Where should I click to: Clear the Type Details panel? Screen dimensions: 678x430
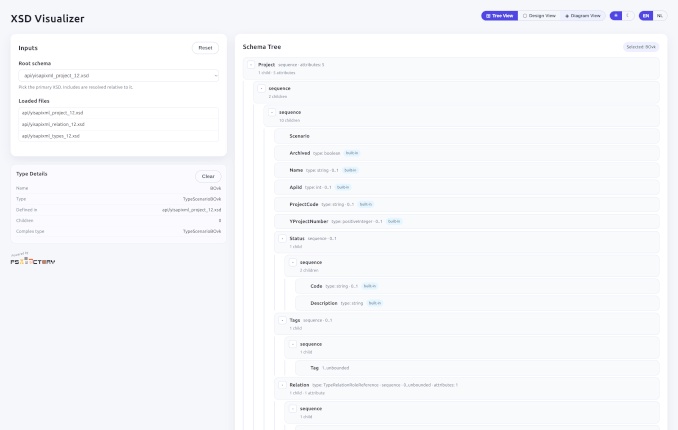[207, 176]
